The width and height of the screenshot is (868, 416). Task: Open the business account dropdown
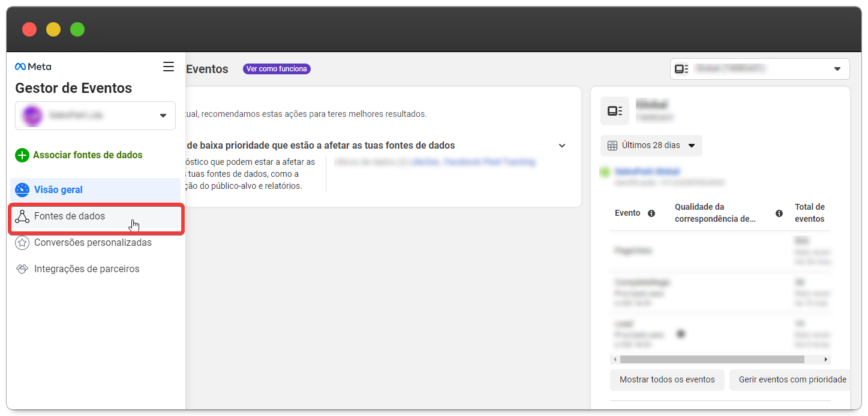click(x=95, y=116)
